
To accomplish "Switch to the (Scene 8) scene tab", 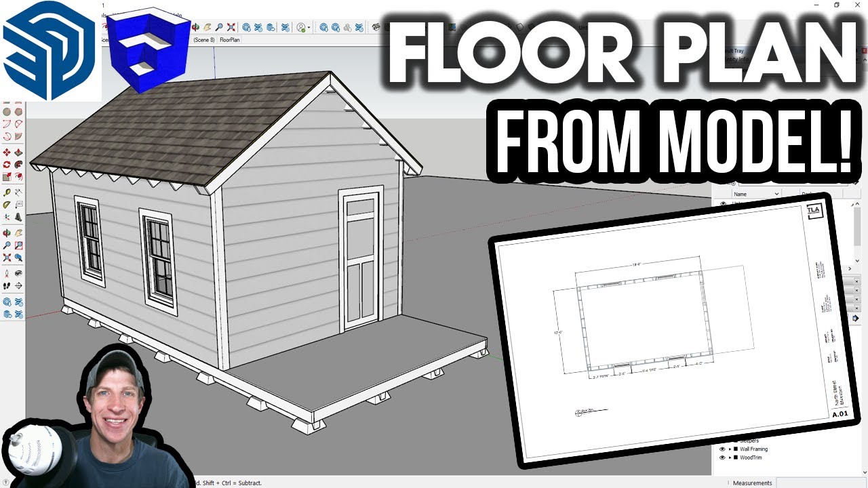I will [204, 40].
